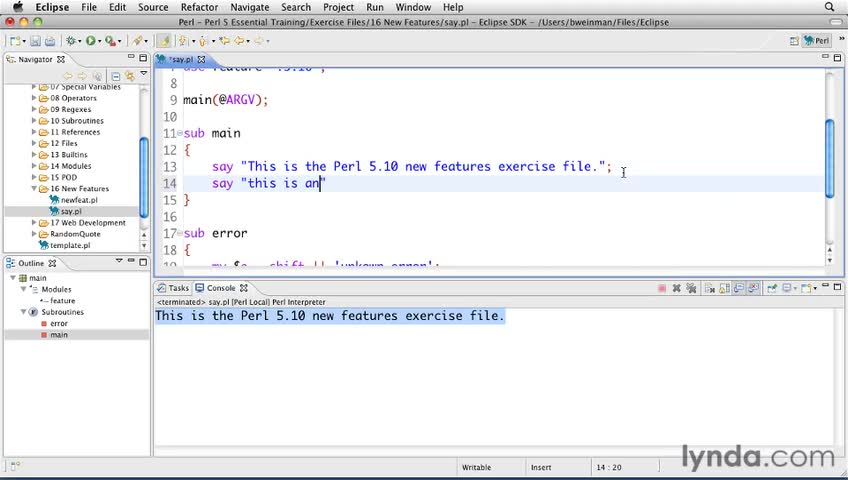This screenshot has width=848, height=480.
Task: Select the feature module in Outline
Action: 58,301
